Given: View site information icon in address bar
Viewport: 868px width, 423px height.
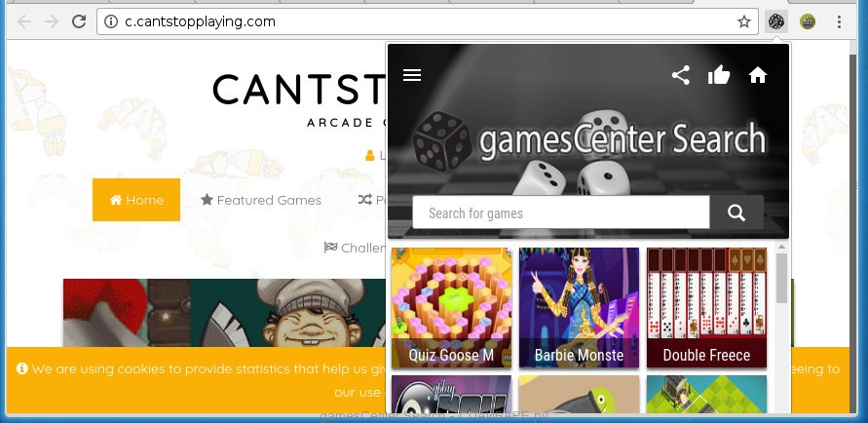Looking at the screenshot, I should click(x=111, y=21).
